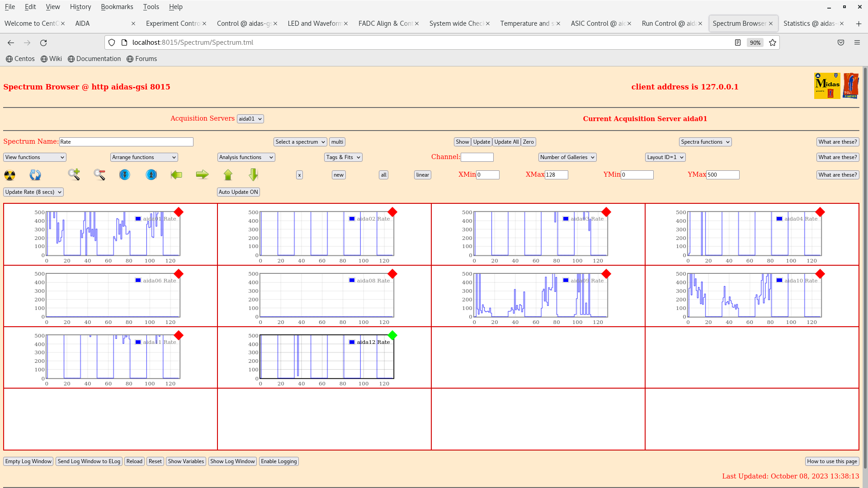Click the green right arrow icon
The image size is (868, 488).
click(202, 174)
